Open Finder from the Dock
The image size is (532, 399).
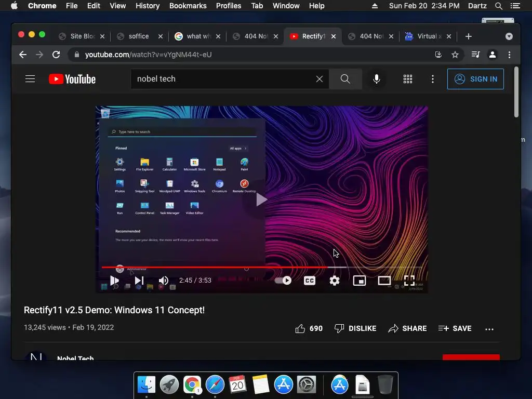[146, 385]
